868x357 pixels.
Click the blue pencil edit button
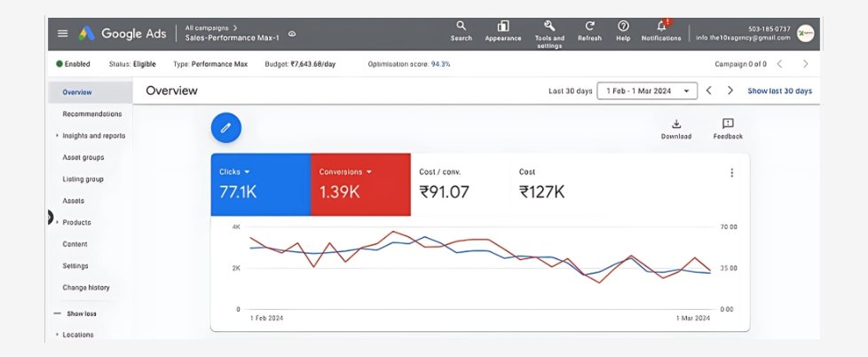tap(226, 128)
